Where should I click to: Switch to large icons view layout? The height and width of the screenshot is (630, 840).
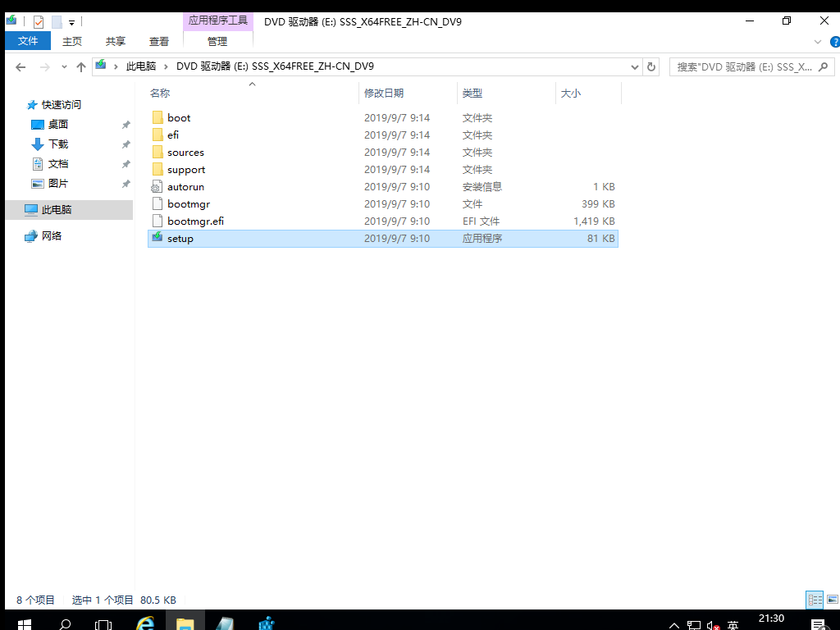(833, 600)
